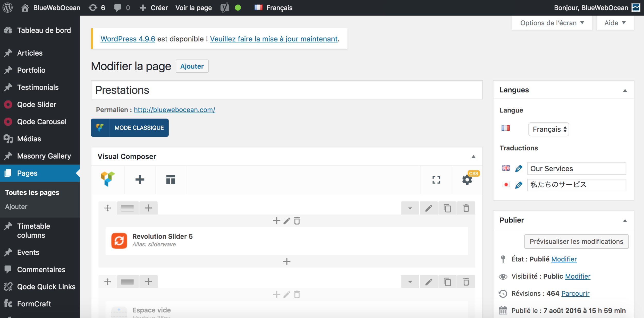This screenshot has width=644, height=318.
Task: Edit English translation pencil icon
Action: 519,168
